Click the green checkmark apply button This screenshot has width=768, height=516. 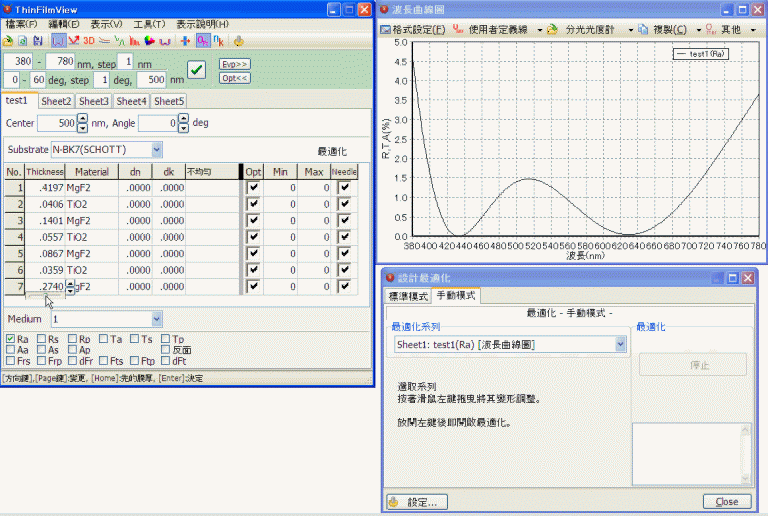tap(196, 70)
